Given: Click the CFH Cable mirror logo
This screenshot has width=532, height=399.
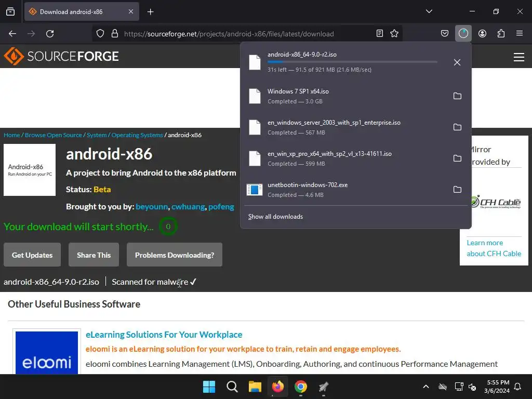Looking at the screenshot, I should pos(496,202).
